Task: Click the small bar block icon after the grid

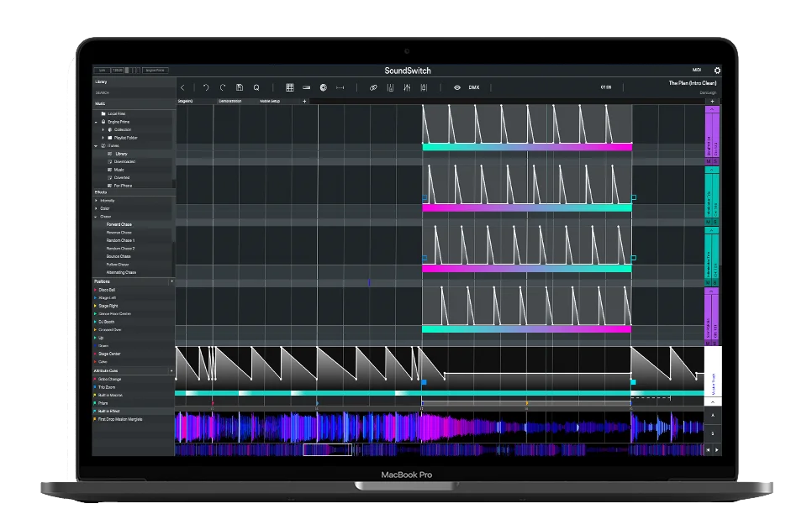Action: tap(307, 87)
